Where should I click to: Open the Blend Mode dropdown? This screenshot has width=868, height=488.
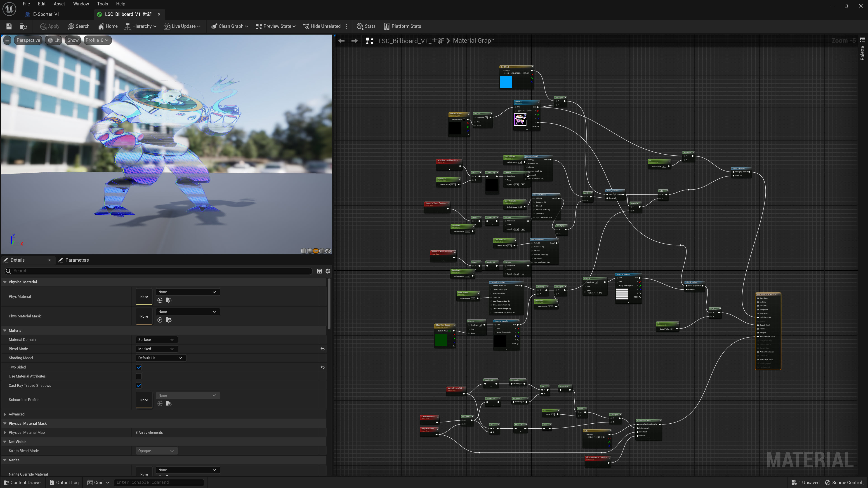(156, 349)
